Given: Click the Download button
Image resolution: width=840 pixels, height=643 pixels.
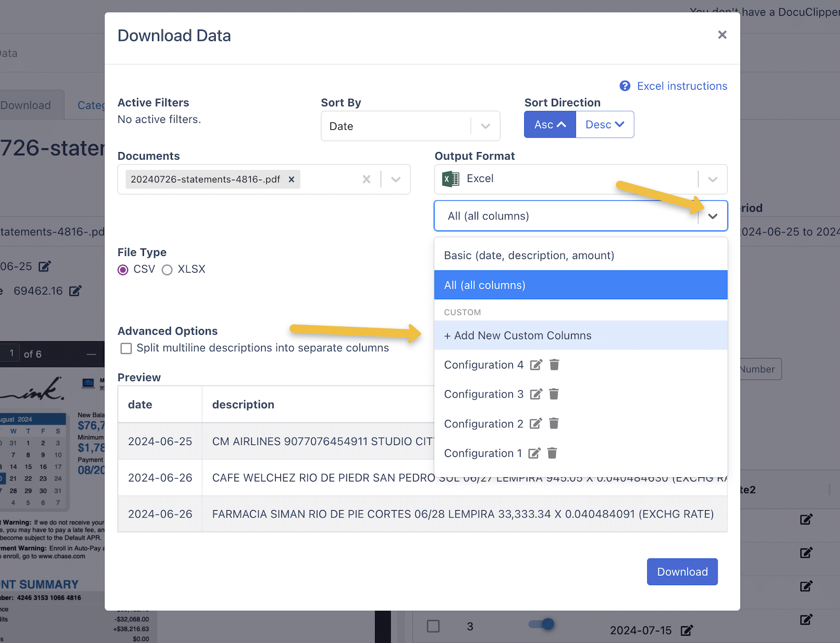Looking at the screenshot, I should point(682,572).
